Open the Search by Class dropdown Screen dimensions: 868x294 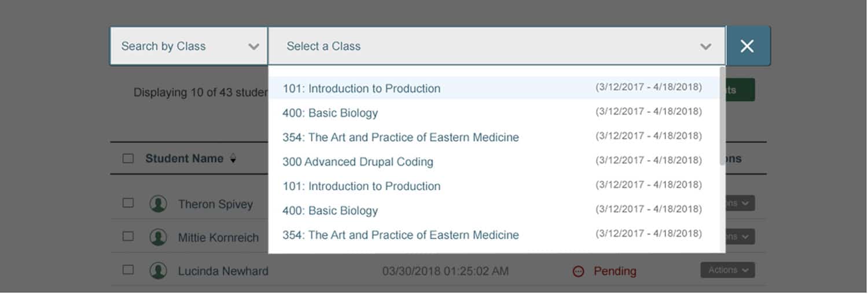click(x=189, y=46)
